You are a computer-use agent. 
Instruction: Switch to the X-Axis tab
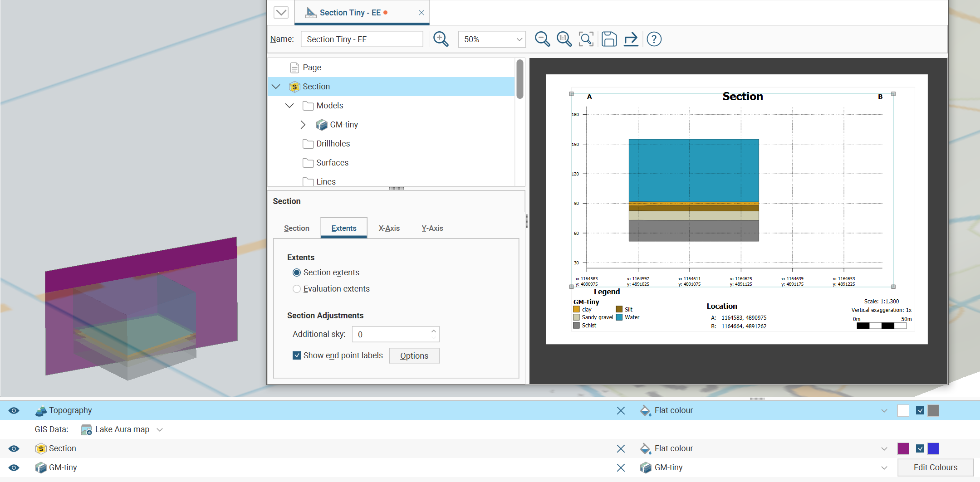pos(389,228)
